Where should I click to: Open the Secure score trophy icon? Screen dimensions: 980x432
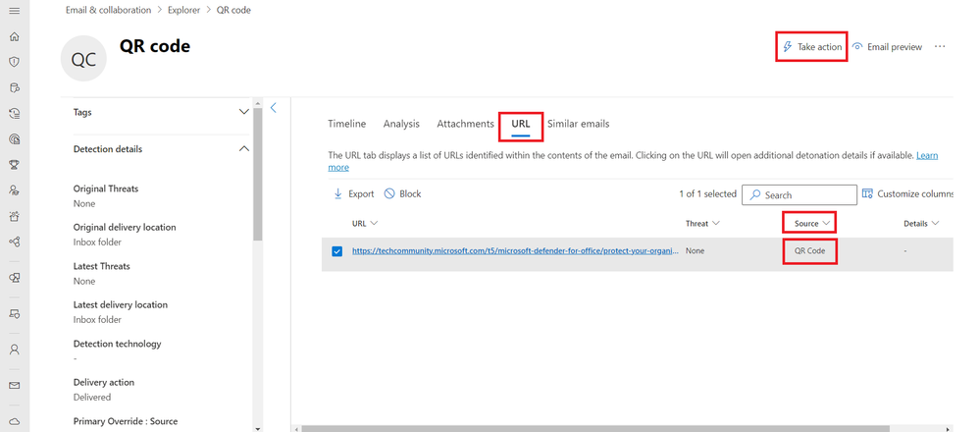(15, 164)
